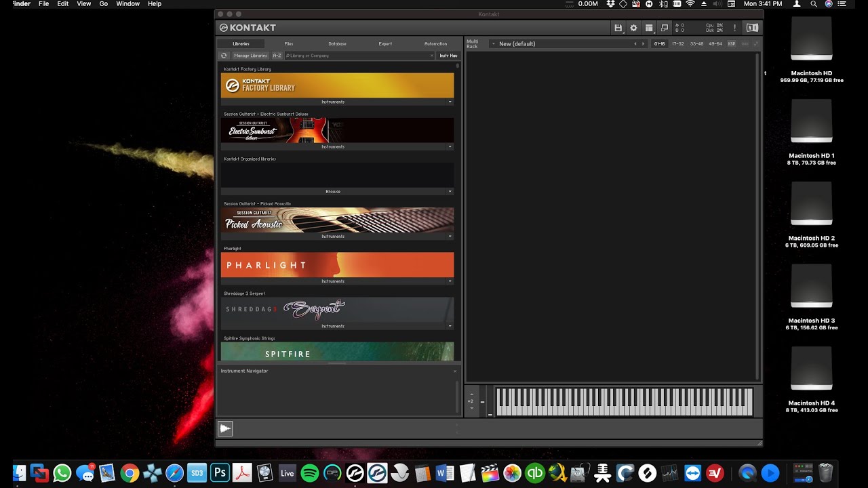The image size is (868, 488).
Task: Open the Picked Acoustic library banner
Action: (x=337, y=220)
